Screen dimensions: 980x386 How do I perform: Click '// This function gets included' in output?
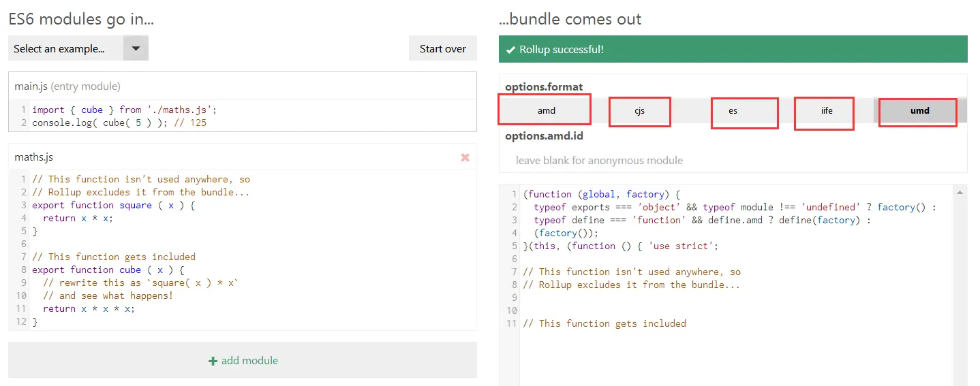(604, 323)
